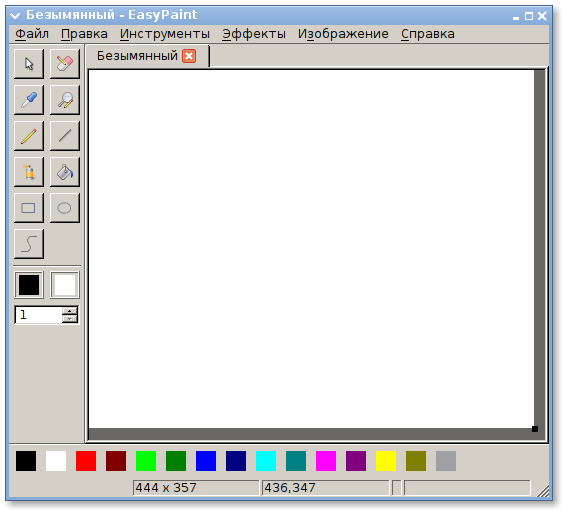The image size is (562, 510).
Task: Open the Инструменты menu
Action: click(165, 34)
